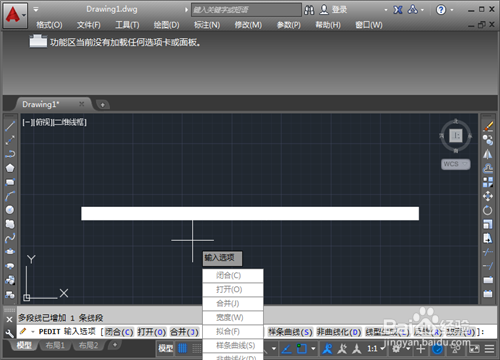Open the 格式(O) menu
This screenshot has height=360, width=500.
[49, 25]
